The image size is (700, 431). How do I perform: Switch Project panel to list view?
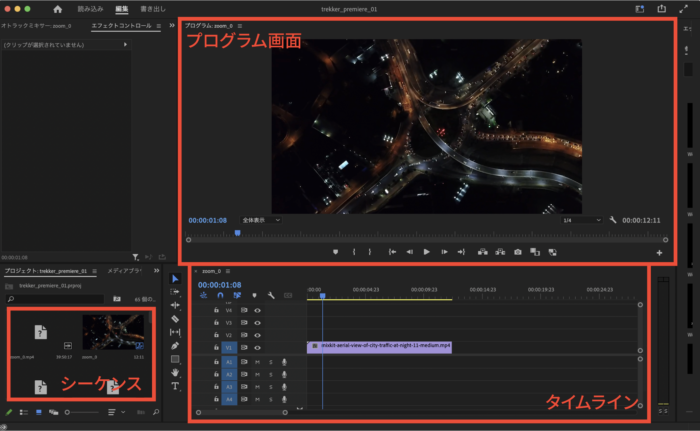click(x=24, y=412)
